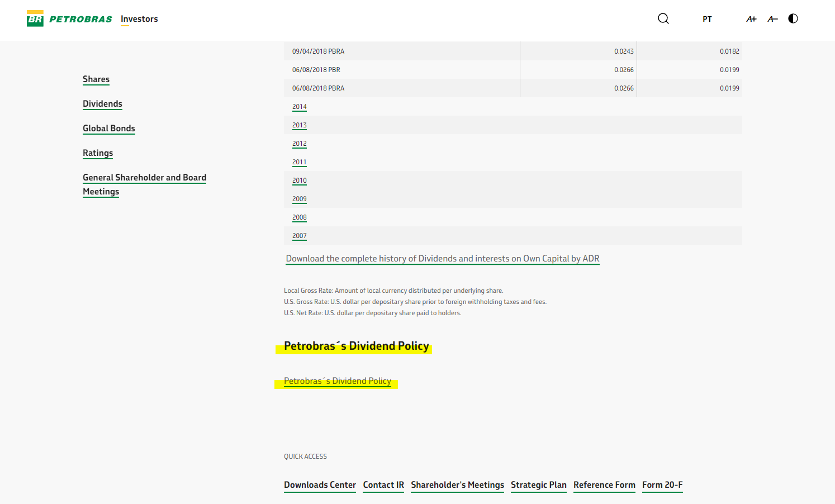The width and height of the screenshot is (835, 504).
Task: Click 0.0266 value in 06/08/2018 PBR row
Action: point(624,70)
